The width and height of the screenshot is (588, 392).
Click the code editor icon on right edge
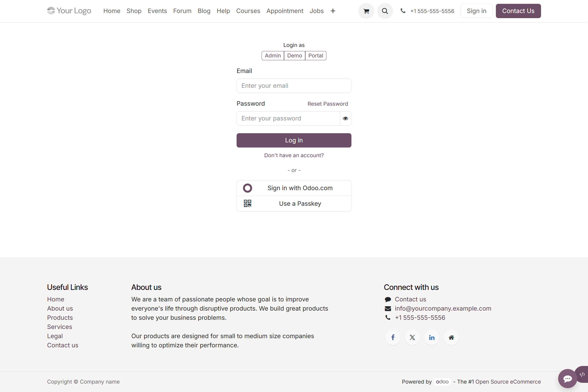click(583, 374)
